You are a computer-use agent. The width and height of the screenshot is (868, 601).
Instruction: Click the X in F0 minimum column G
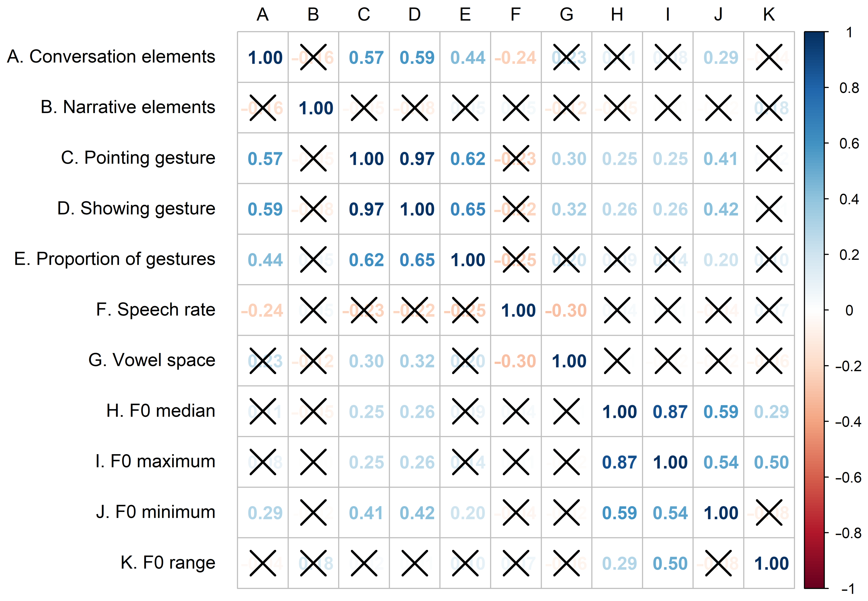coord(567,513)
